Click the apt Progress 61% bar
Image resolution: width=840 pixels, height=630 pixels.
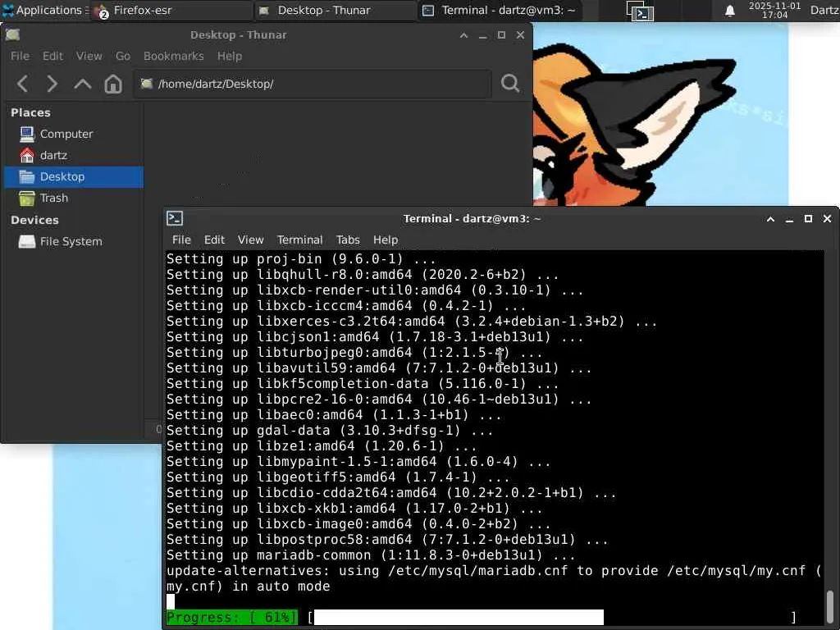[481, 617]
